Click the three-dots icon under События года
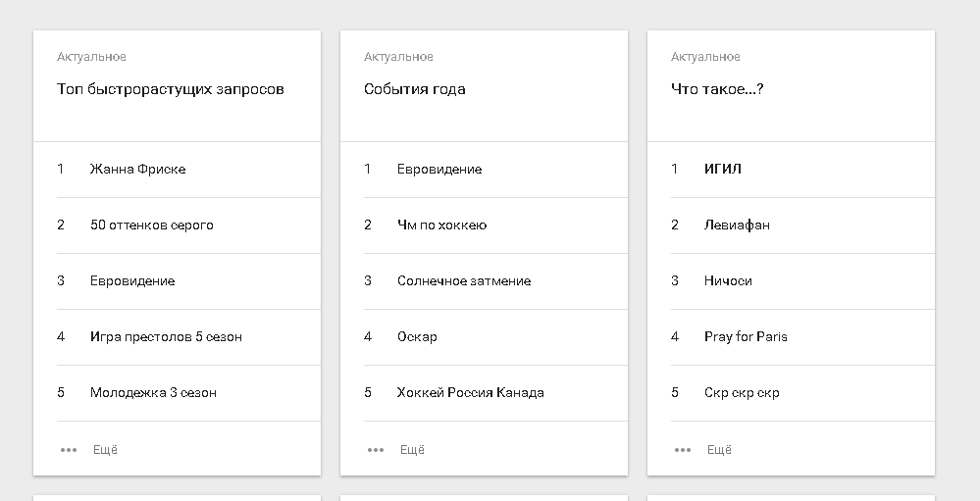 [x=376, y=450]
